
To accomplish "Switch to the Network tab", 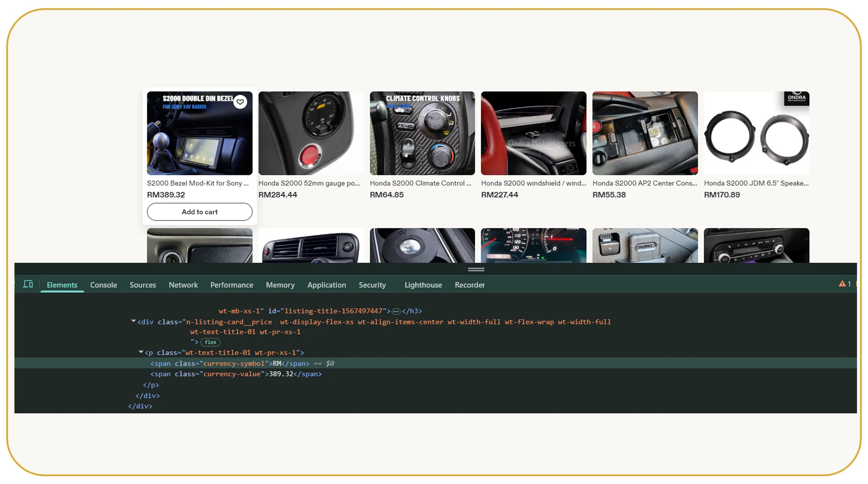I will (x=183, y=285).
